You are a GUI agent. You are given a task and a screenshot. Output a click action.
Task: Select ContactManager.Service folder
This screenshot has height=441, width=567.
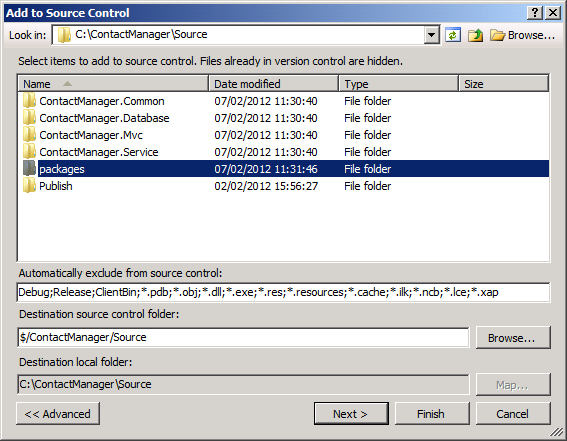(x=99, y=152)
